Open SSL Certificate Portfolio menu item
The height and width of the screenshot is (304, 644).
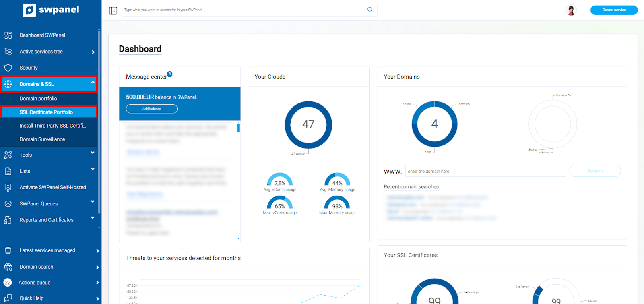46,112
